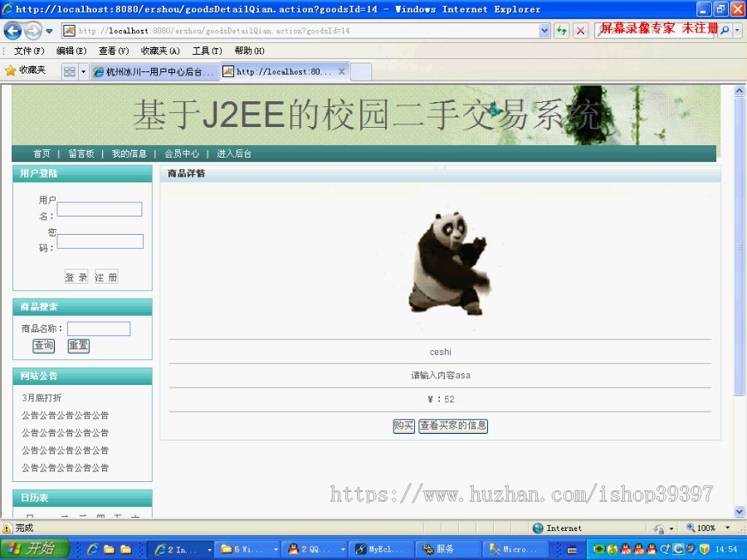Click the shield icon in system tray
The image size is (747, 560).
pos(704,549)
